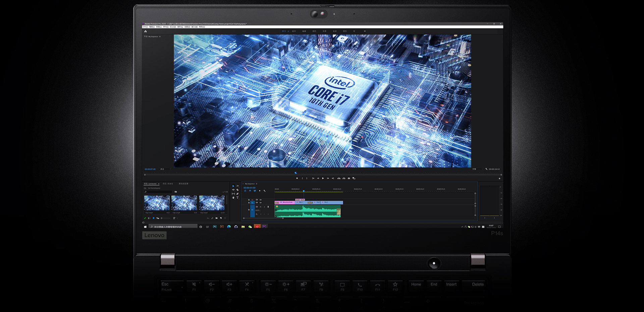Click Program monitor scrubber playhead
The width and height of the screenshot is (644, 312).
[296, 173]
